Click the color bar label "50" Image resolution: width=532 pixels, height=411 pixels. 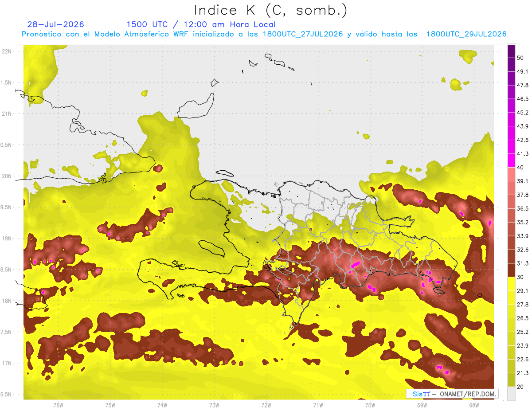coord(520,58)
